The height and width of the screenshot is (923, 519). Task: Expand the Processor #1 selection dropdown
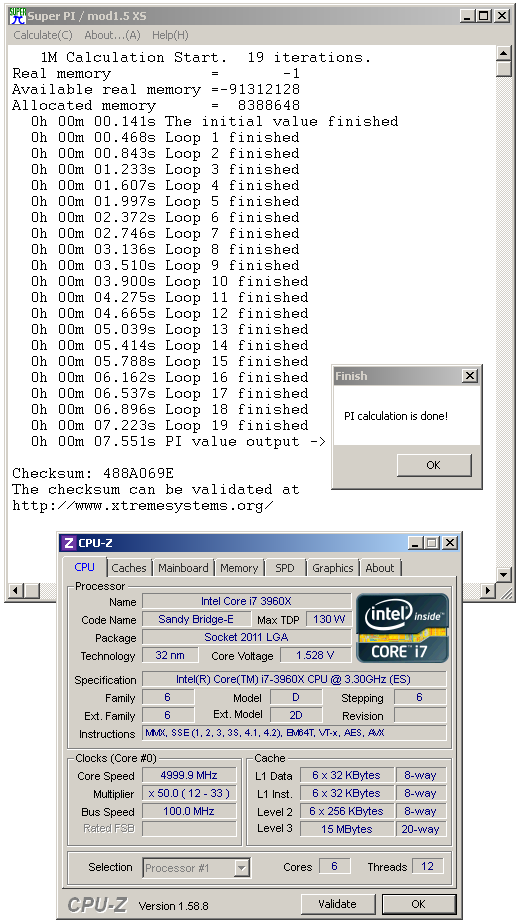click(x=241, y=868)
